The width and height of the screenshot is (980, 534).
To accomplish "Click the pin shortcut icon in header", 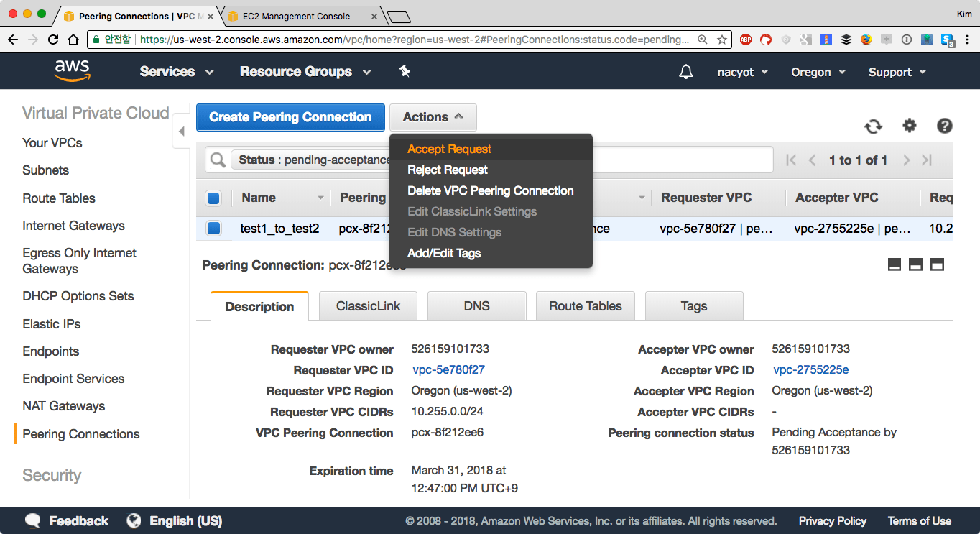I will point(405,71).
